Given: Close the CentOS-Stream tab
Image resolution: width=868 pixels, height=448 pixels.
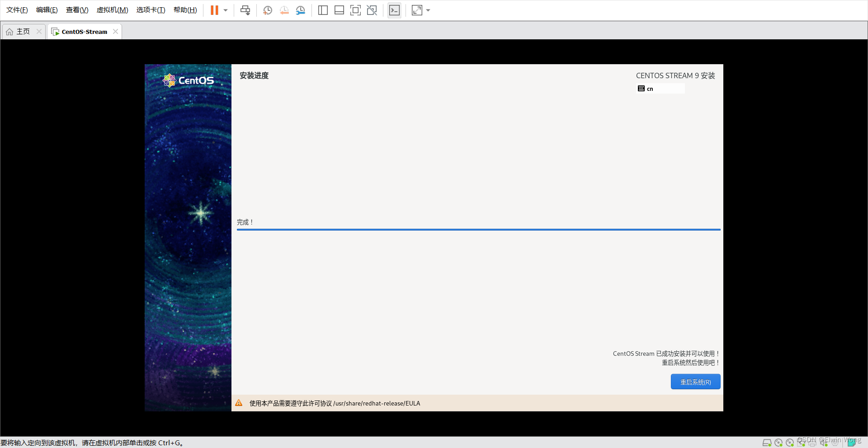Looking at the screenshot, I should 115,32.
